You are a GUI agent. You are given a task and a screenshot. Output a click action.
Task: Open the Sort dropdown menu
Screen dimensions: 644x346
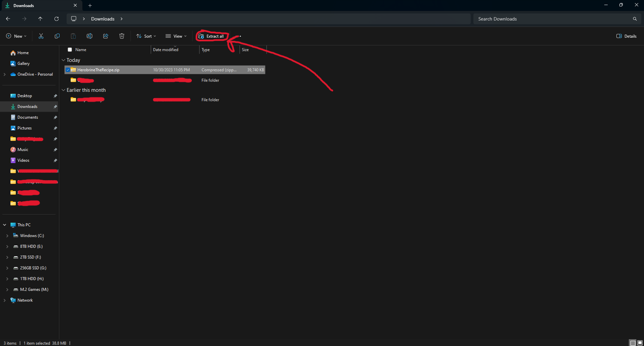pos(146,36)
